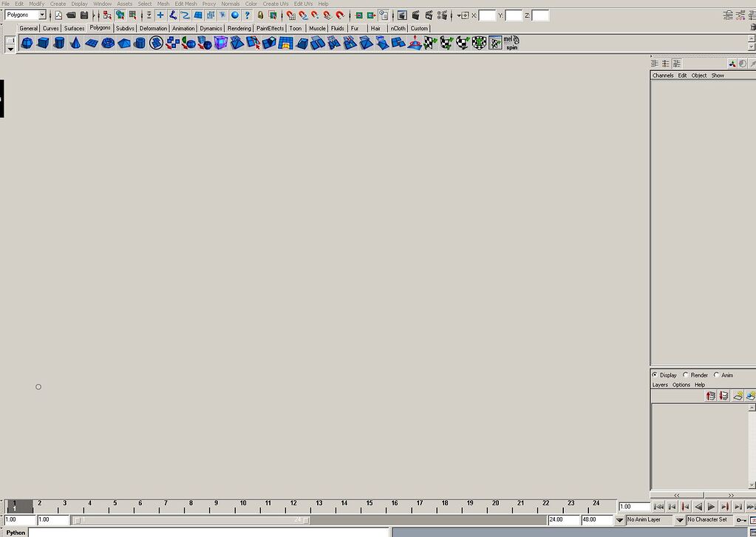Viewport: 756px width, 537px height.
Task: Open a scene with the folder icon
Action: tap(71, 13)
